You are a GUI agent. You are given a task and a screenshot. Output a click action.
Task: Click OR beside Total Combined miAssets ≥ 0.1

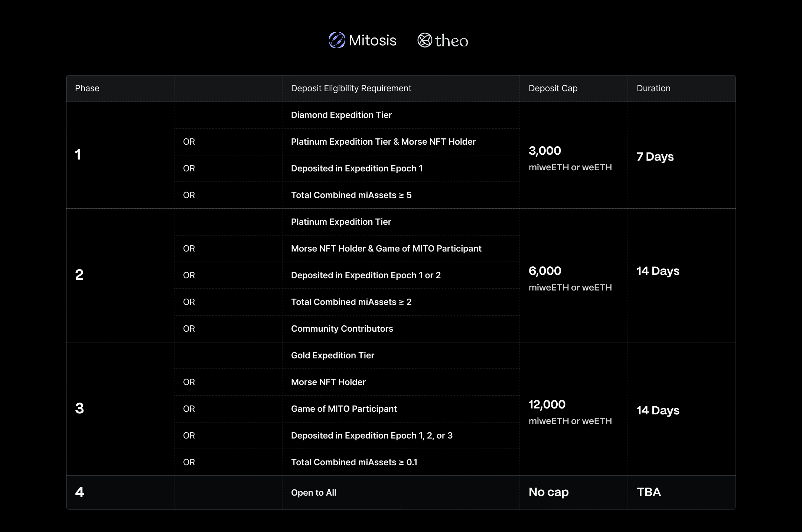click(189, 462)
